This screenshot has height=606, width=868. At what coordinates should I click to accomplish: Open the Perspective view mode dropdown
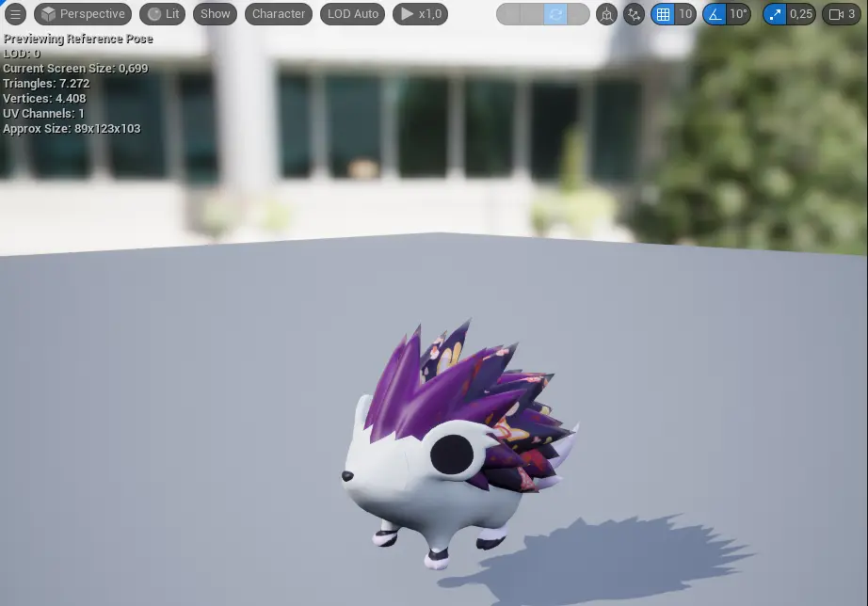pyautogui.click(x=83, y=14)
